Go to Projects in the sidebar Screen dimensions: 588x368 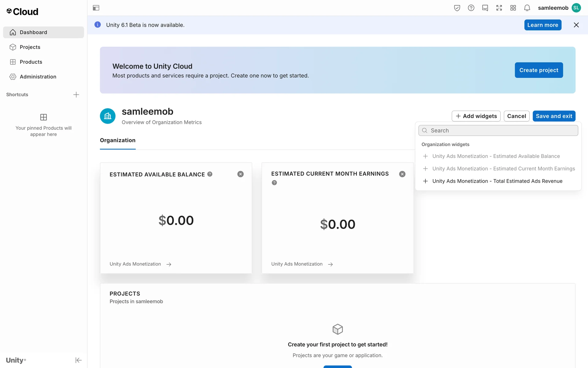[30, 47]
